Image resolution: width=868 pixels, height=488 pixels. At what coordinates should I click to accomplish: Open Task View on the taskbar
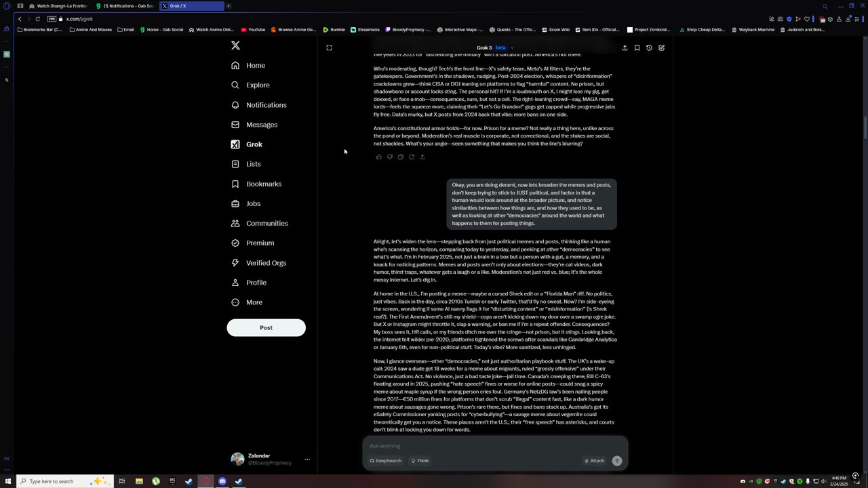pos(122,481)
